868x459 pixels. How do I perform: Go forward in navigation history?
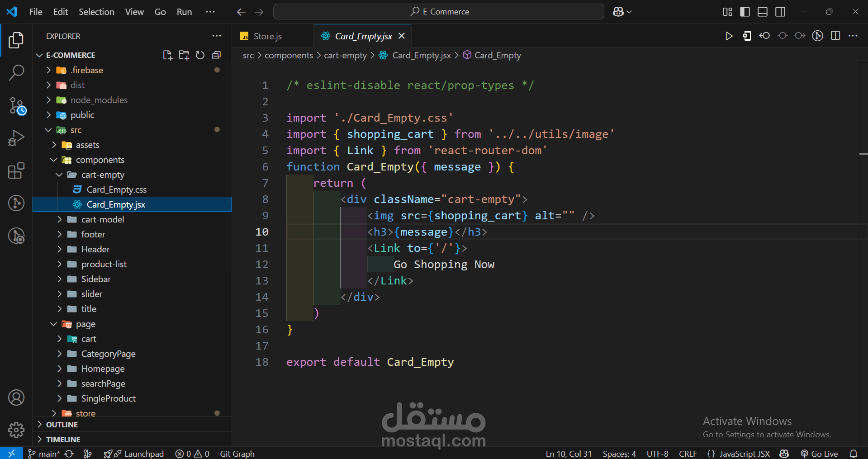tap(259, 12)
